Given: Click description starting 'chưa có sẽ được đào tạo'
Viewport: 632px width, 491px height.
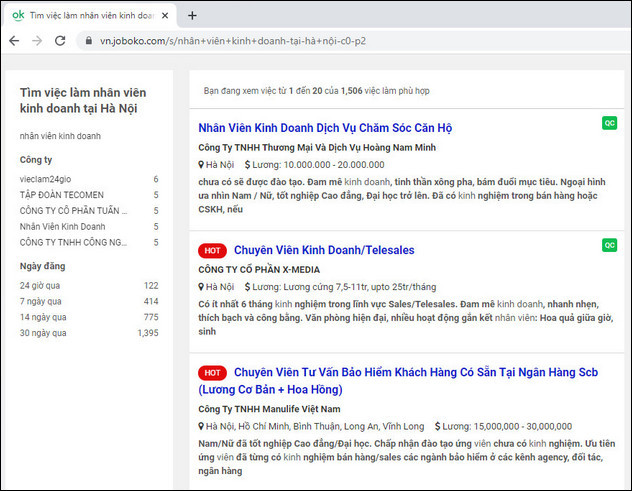Looking at the screenshot, I should coord(402,196).
